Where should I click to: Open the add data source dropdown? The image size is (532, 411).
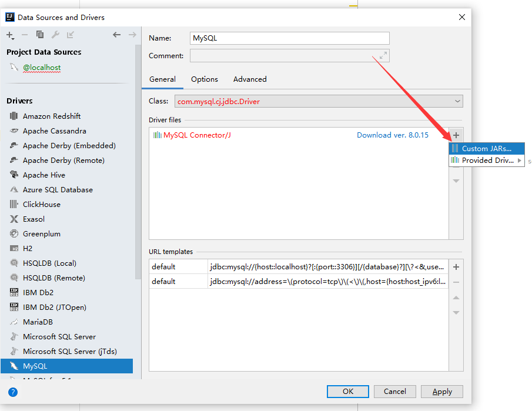coord(10,35)
